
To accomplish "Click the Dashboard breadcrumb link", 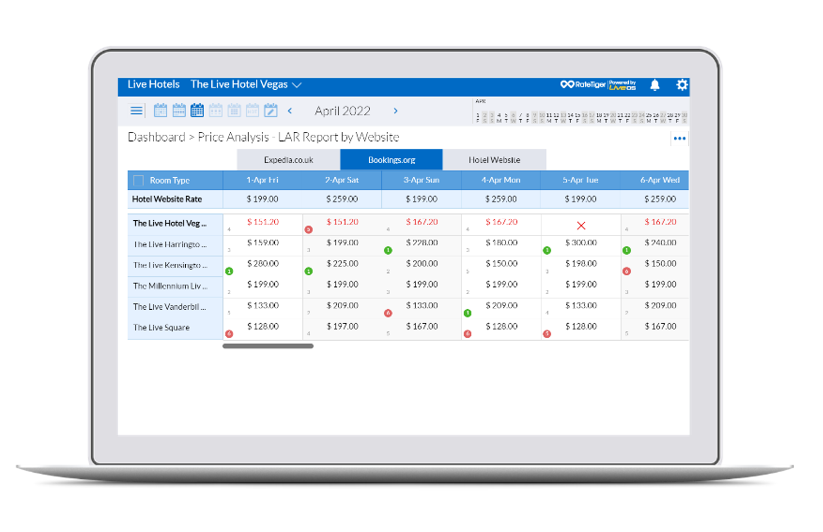I will (156, 137).
